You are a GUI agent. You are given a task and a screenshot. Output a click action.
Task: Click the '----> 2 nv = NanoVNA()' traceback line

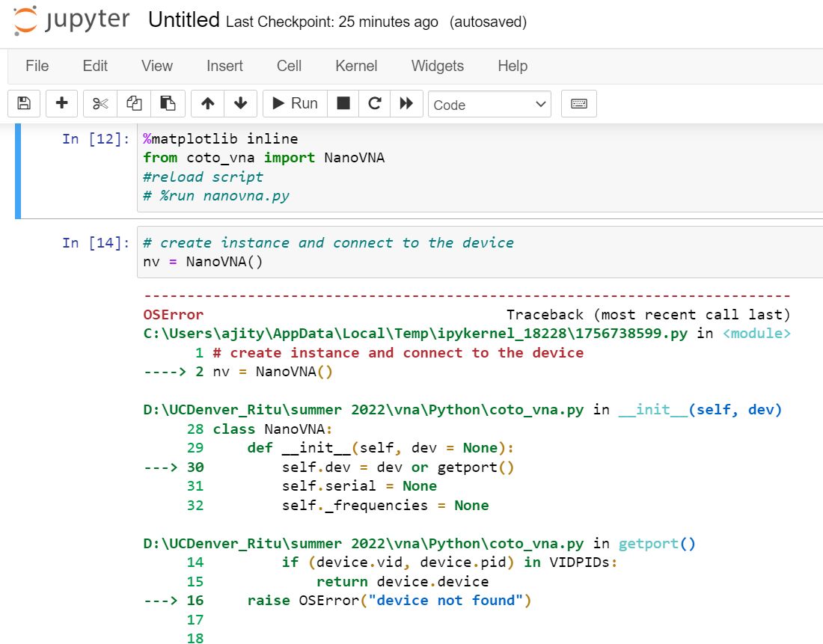click(x=238, y=372)
